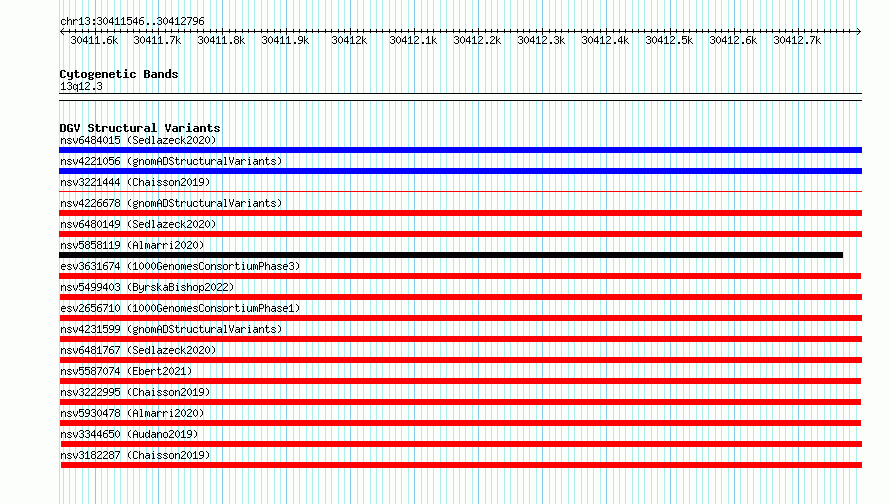Click the nsv3221444 (Chaisson2019) label
The height and width of the screenshot is (504, 890).
click(x=135, y=182)
